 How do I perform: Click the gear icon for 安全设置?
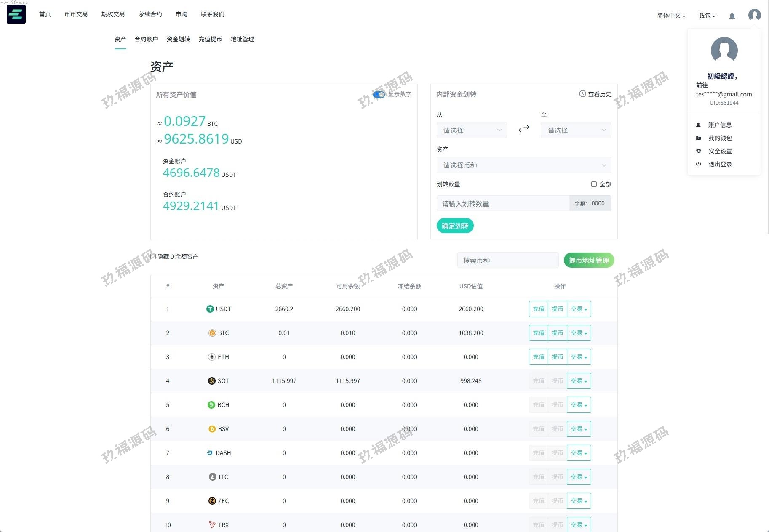click(698, 151)
